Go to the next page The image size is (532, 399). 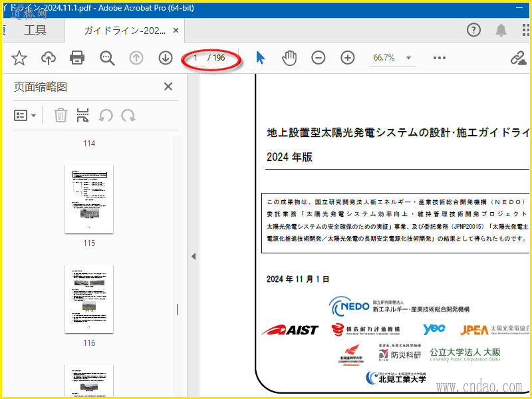click(166, 58)
